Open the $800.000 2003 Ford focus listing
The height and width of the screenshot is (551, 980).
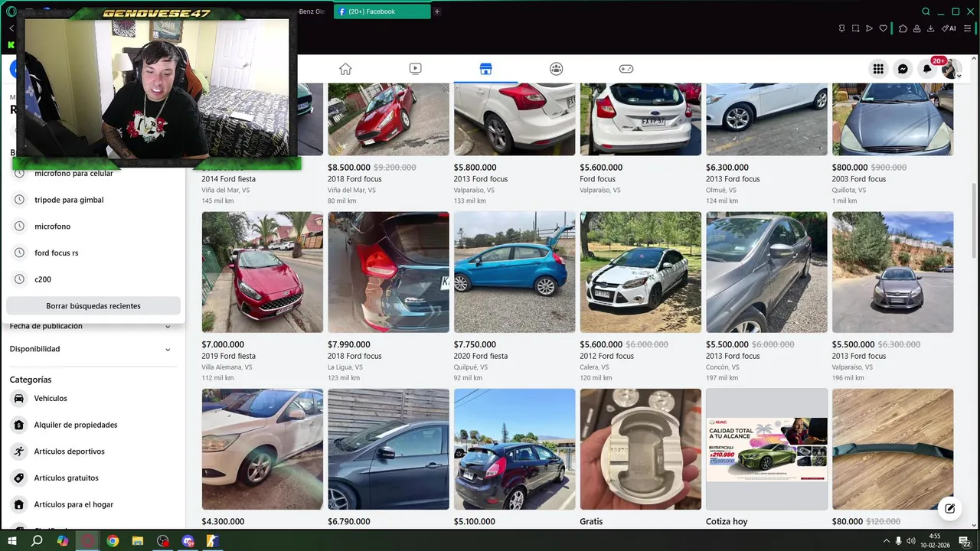coord(893,144)
